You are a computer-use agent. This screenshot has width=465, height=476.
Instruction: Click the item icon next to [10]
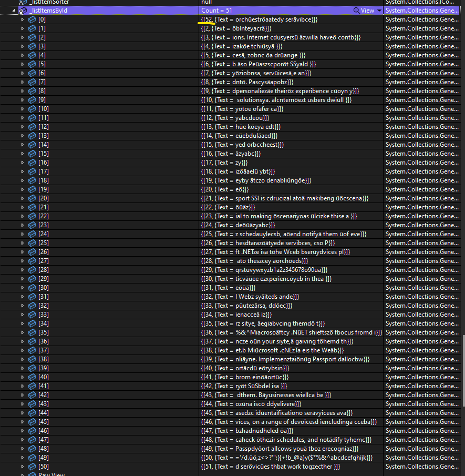click(x=32, y=108)
